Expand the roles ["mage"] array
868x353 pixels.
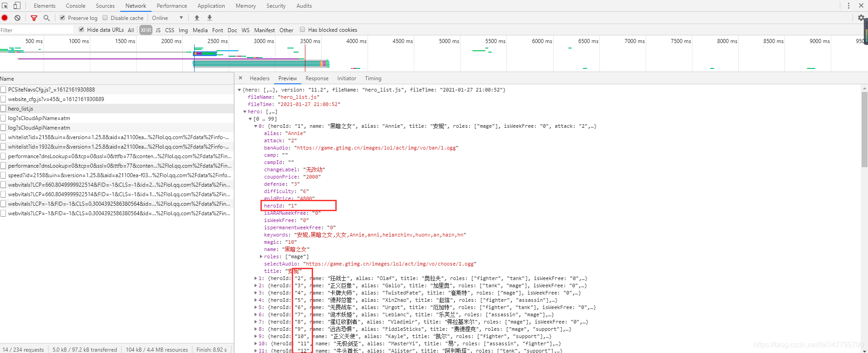click(261, 256)
